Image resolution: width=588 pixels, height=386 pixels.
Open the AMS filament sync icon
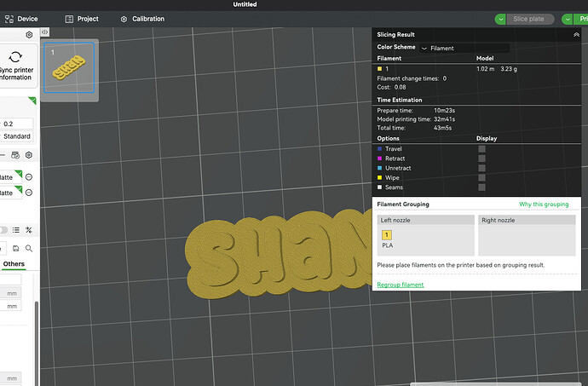coord(15,155)
